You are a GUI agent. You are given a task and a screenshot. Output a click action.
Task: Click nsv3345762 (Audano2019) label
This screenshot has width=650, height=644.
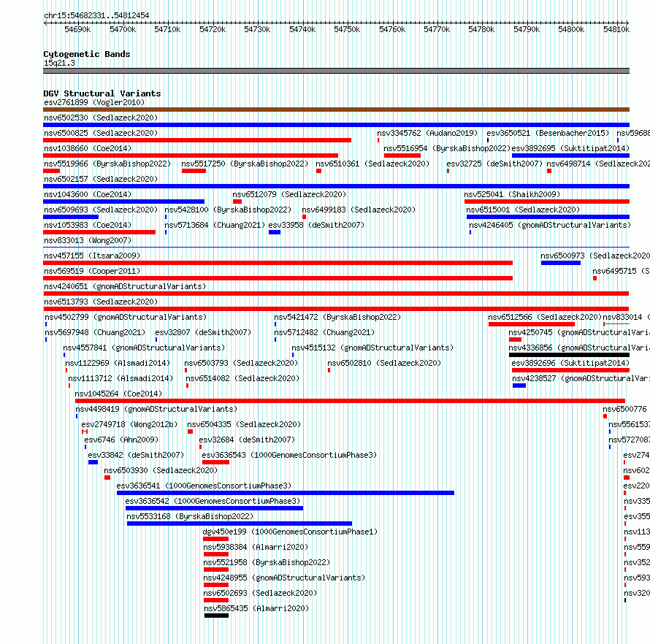pos(427,133)
